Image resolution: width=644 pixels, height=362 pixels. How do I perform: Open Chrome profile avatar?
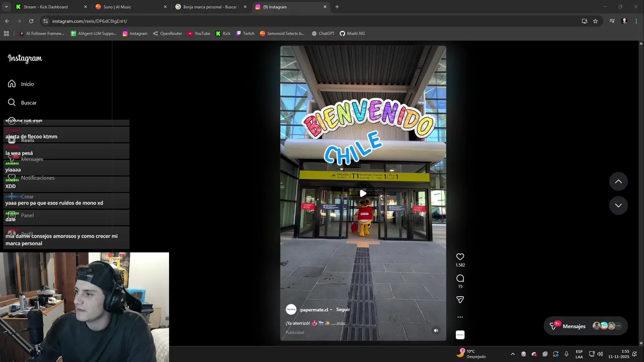tap(624, 21)
